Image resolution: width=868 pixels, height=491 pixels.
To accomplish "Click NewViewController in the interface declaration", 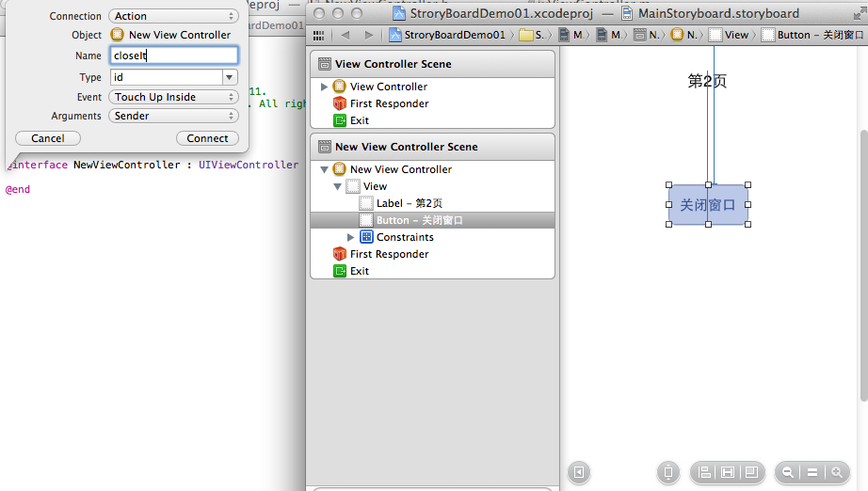I will (127, 165).
